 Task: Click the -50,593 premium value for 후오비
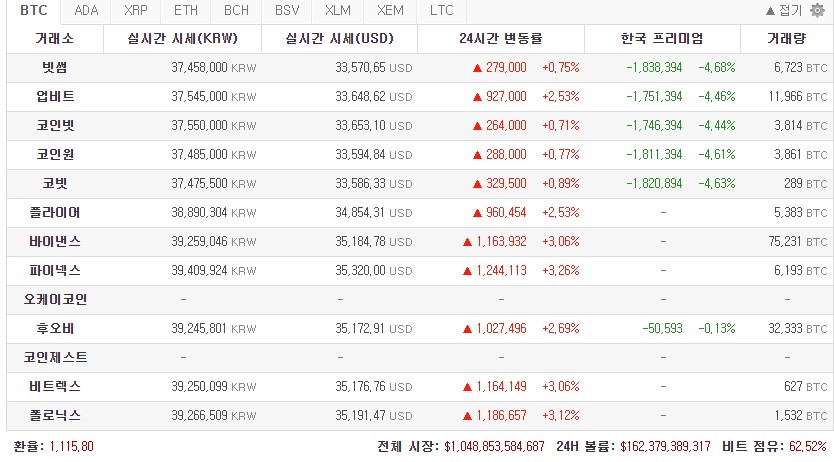(x=662, y=329)
